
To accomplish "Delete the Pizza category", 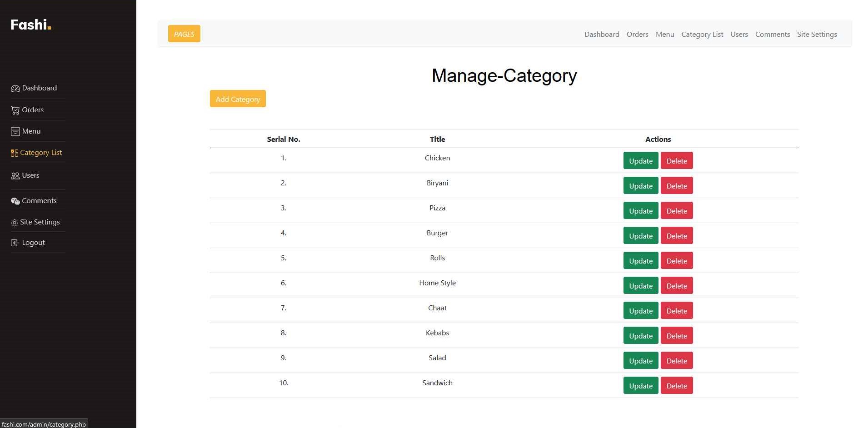I will tap(676, 211).
